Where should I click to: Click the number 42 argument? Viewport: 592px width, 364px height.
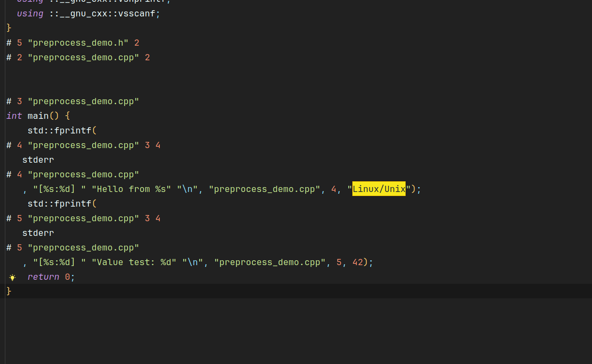pyautogui.click(x=358, y=262)
